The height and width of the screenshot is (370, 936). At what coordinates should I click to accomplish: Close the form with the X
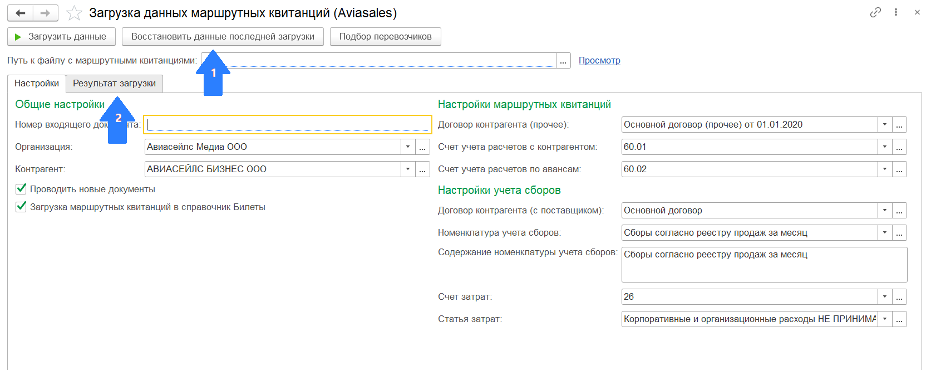(917, 12)
